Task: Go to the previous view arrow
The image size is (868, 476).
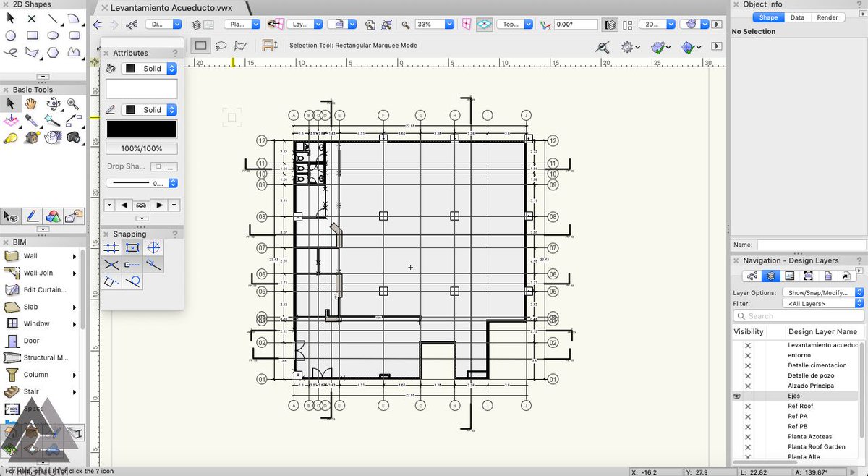Action: [98, 24]
